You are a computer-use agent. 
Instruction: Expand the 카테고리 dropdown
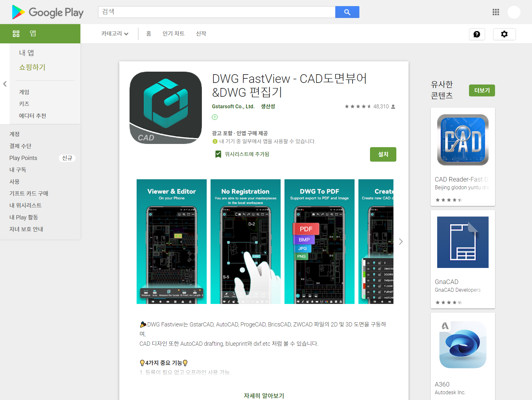tap(115, 34)
